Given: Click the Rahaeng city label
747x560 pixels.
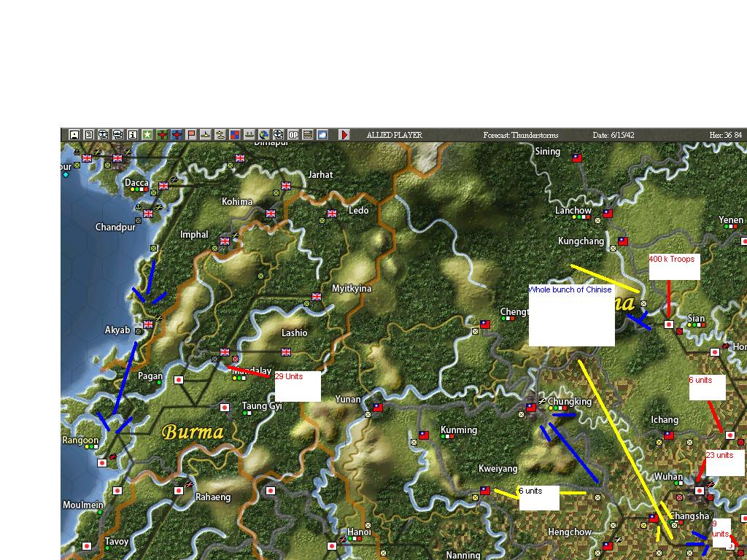Looking at the screenshot, I should [x=213, y=497].
